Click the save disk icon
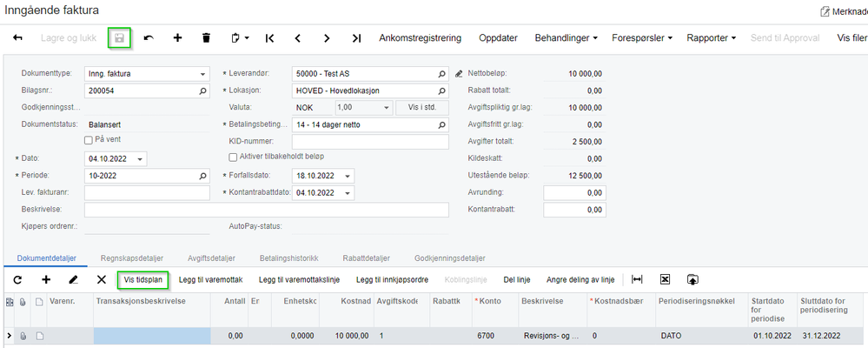This screenshot has height=348, width=868. click(119, 37)
